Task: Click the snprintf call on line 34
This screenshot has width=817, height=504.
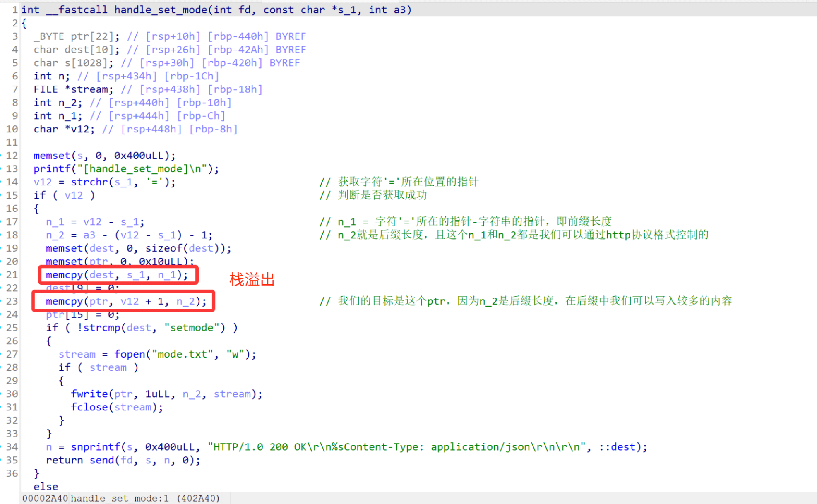Action: coord(96,447)
